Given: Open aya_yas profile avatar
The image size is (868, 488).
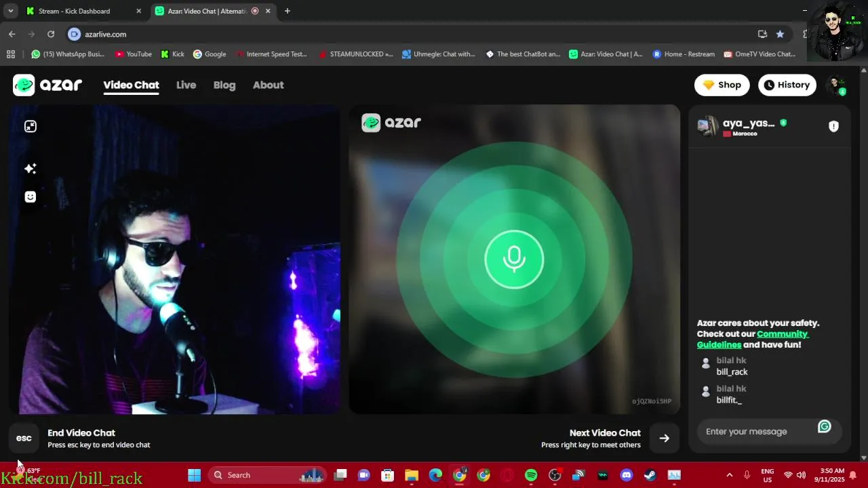Looking at the screenshot, I should coord(707,126).
